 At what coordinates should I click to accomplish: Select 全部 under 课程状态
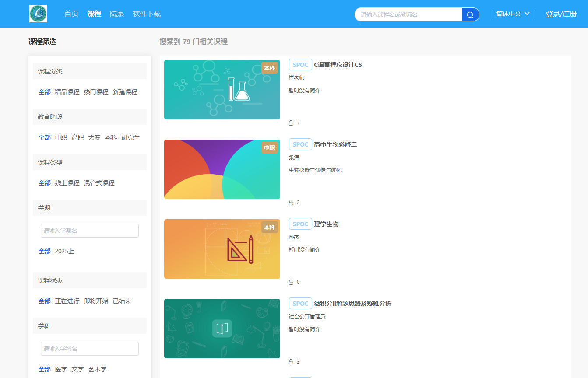point(45,301)
